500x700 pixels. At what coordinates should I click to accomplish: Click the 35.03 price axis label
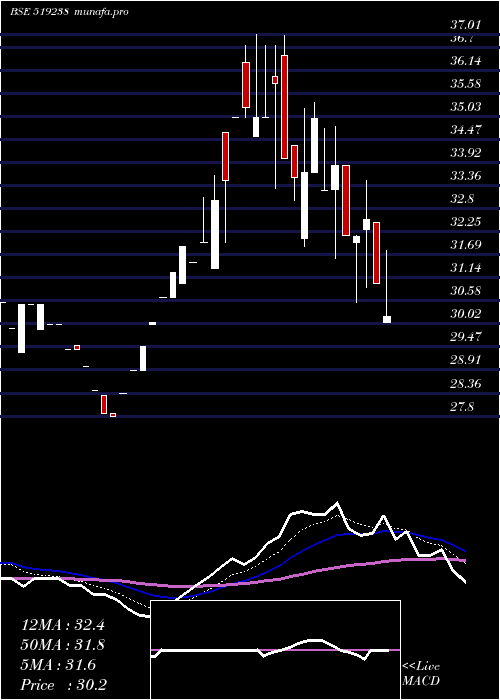[x=466, y=107]
